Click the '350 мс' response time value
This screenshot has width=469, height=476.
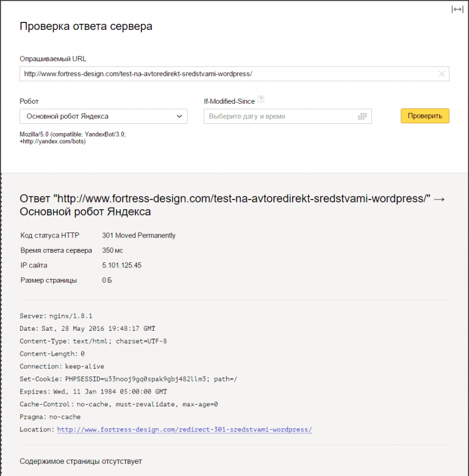(112, 250)
